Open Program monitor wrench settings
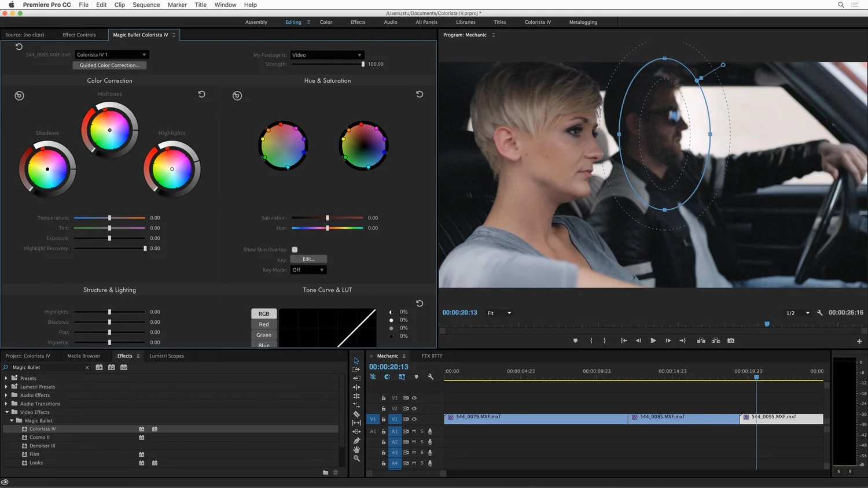This screenshot has height=488, width=868. click(819, 313)
